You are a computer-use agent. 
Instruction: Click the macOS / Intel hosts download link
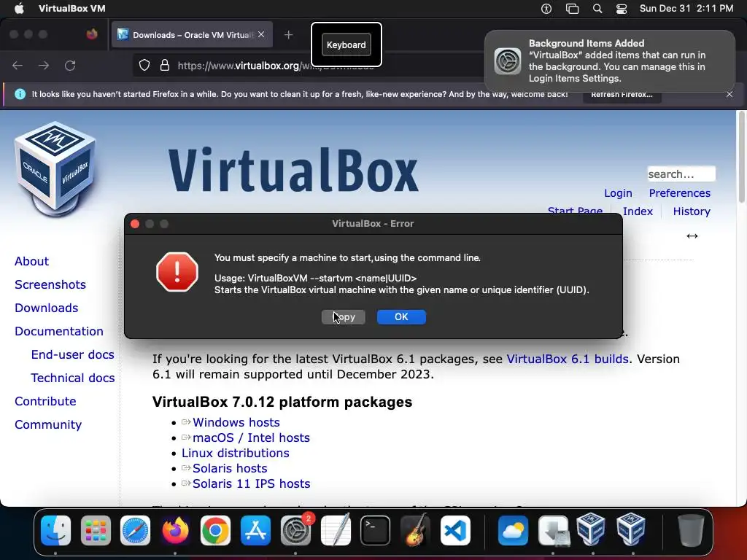(251, 437)
